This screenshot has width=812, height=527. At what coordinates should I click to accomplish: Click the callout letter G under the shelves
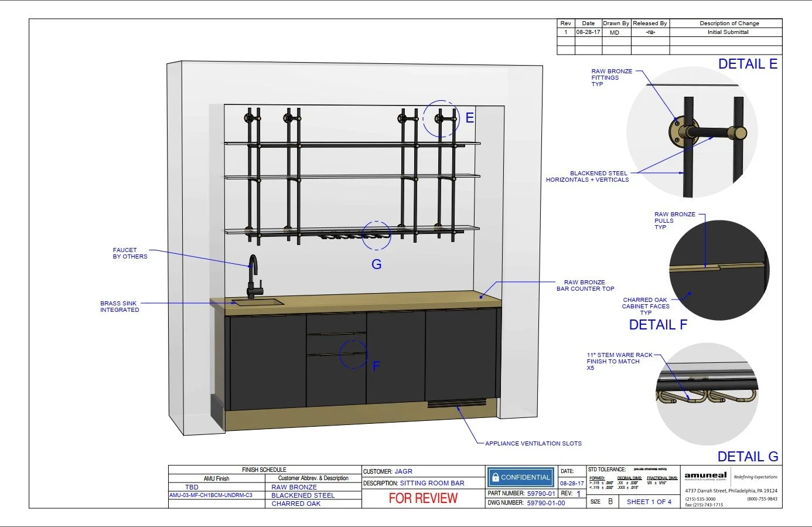point(377,264)
